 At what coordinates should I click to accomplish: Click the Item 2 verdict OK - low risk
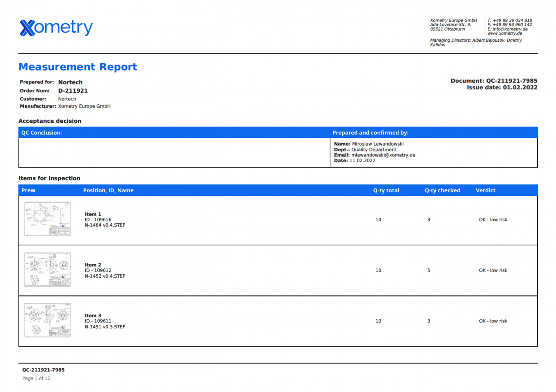pyautogui.click(x=493, y=270)
